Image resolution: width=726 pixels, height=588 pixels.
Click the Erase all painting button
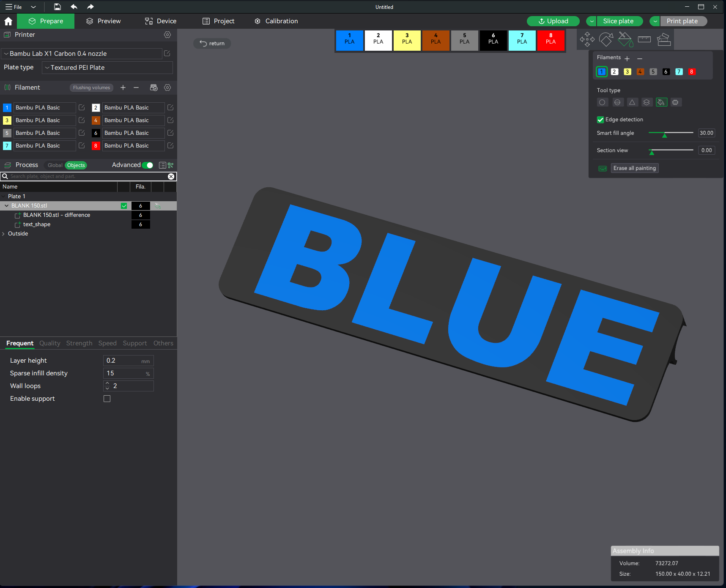coord(635,168)
